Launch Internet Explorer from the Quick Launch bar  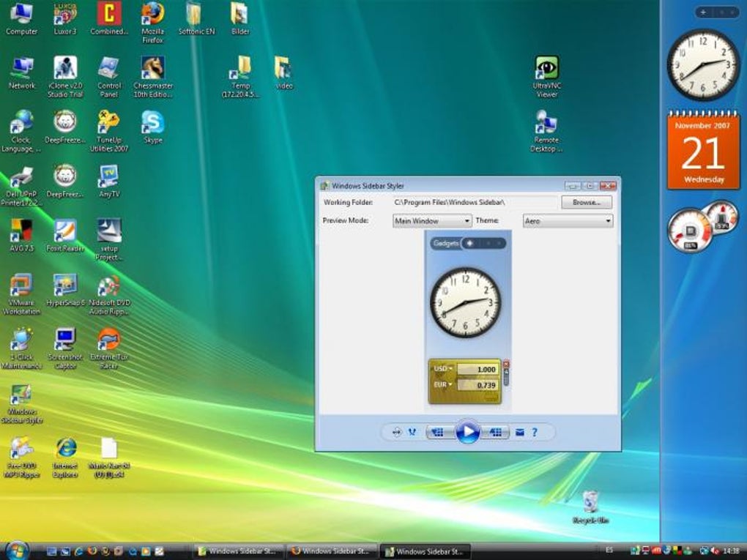(78, 551)
